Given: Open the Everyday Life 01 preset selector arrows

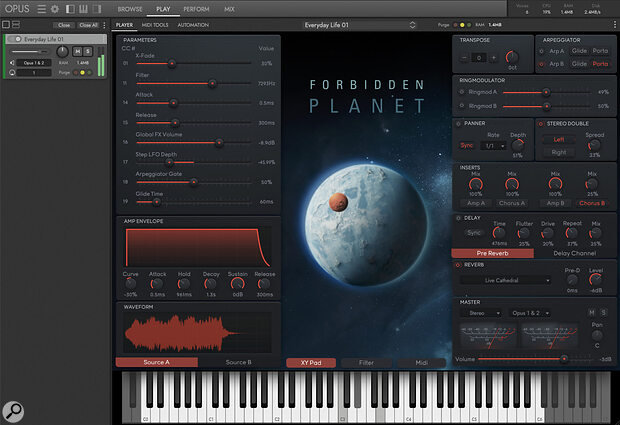Looking at the screenshot, I should (x=412, y=25).
